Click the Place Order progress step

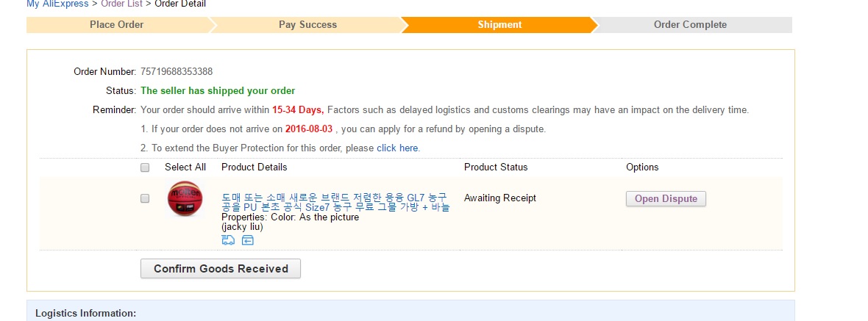click(x=116, y=25)
